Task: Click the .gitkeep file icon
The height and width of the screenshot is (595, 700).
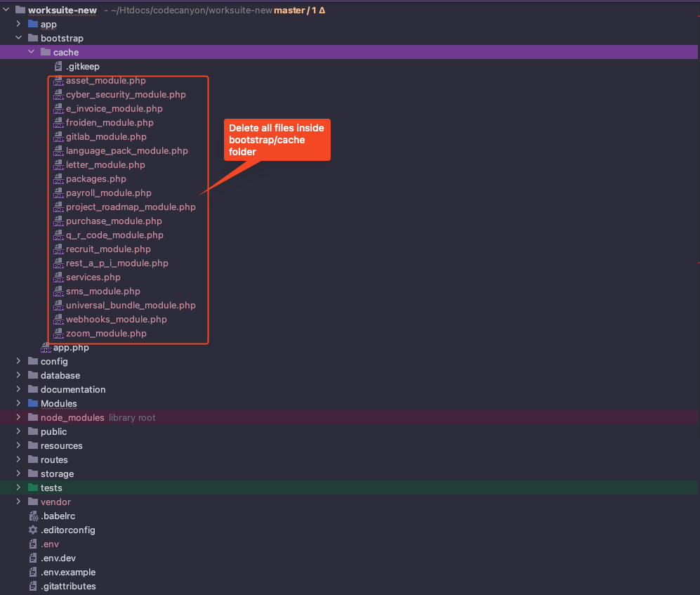Action: [58, 67]
